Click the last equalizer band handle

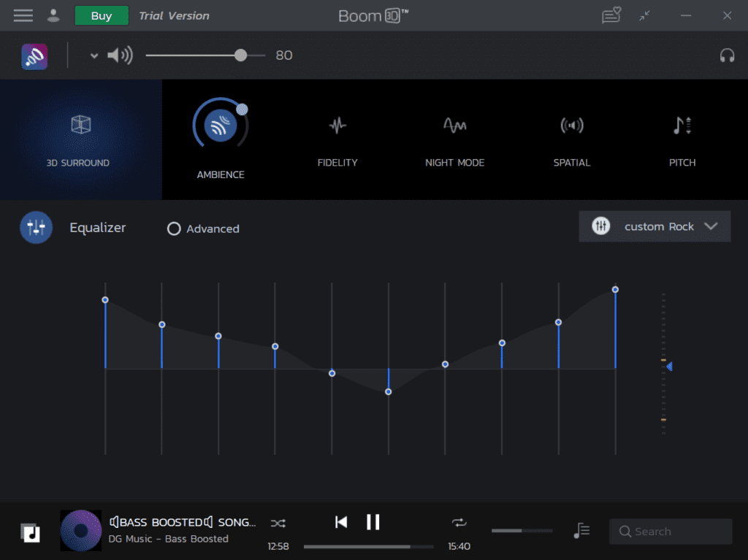point(615,290)
